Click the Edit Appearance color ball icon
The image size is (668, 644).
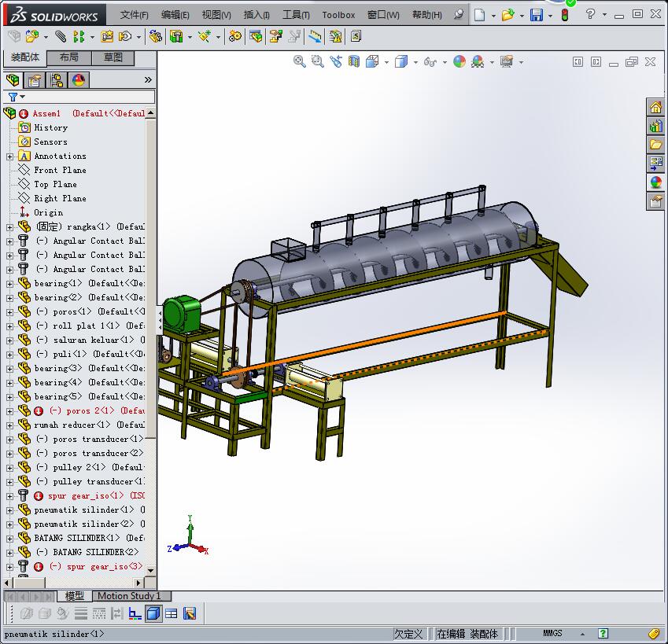[x=459, y=61]
